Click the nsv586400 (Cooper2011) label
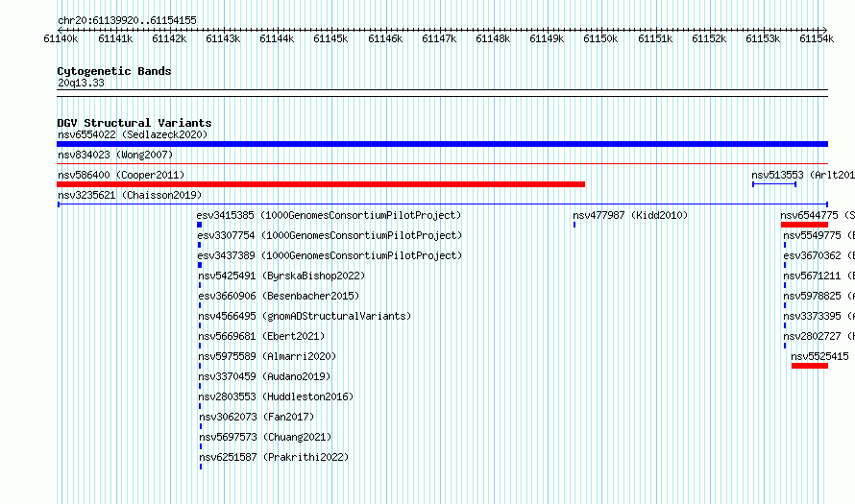 point(121,175)
